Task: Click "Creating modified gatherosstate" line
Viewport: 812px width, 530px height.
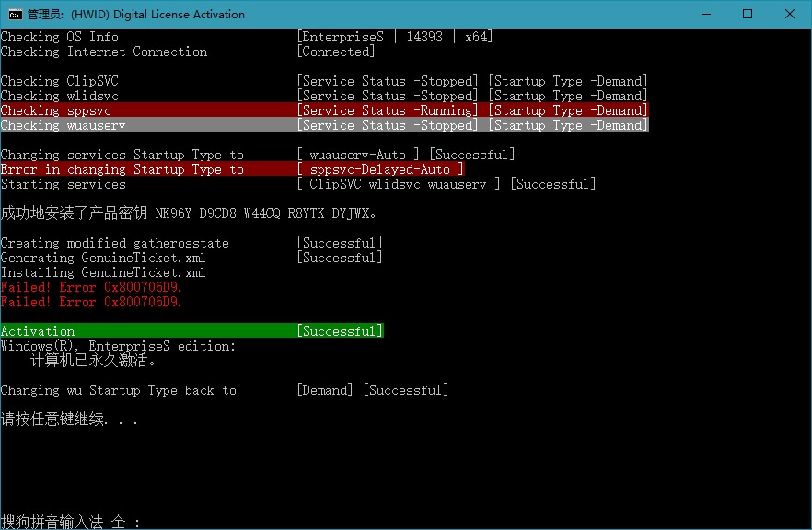Action: 114,243
